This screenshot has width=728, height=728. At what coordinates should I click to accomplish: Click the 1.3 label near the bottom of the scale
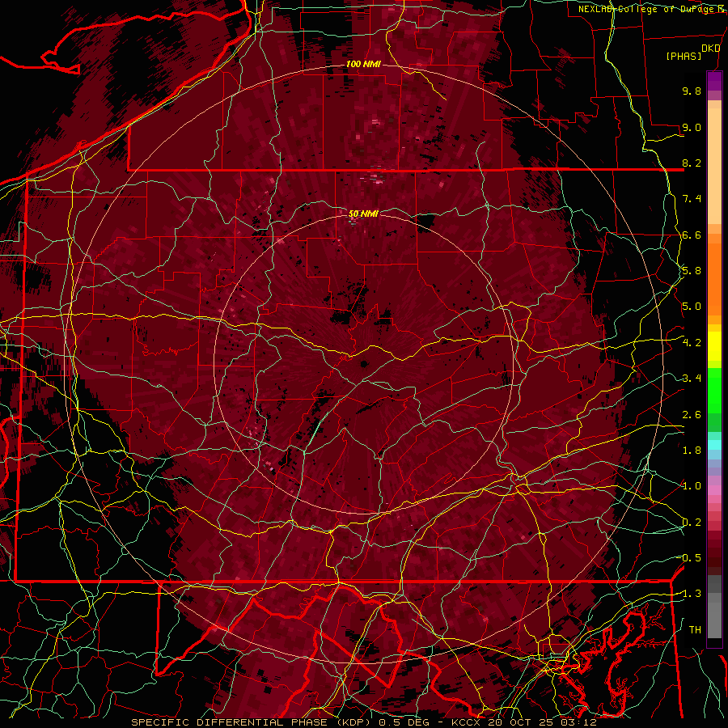pyautogui.click(x=692, y=594)
